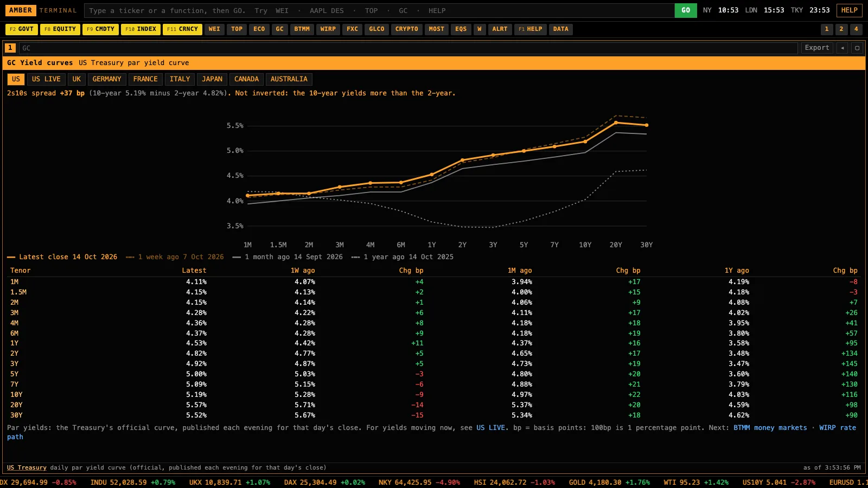Viewport: 868px width, 488px height.
Task: Open the HELP button at top right
Action: pos(850,10)
